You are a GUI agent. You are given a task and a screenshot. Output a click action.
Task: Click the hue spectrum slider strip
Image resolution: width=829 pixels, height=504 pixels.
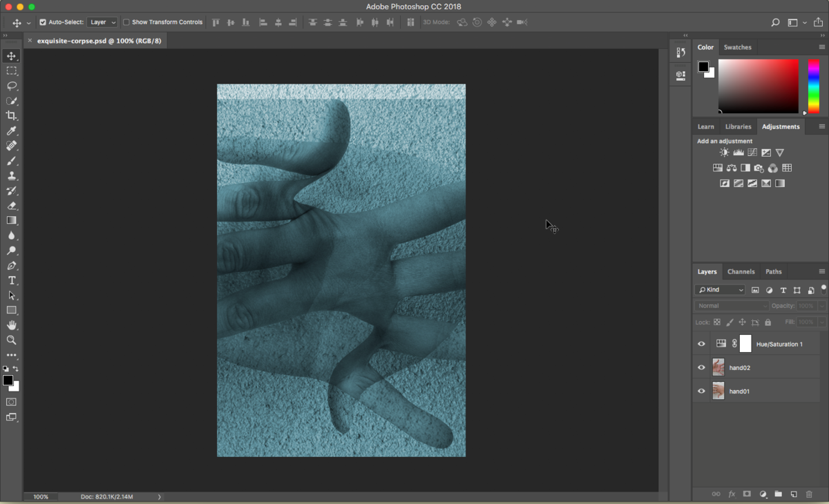pos(813,86)
